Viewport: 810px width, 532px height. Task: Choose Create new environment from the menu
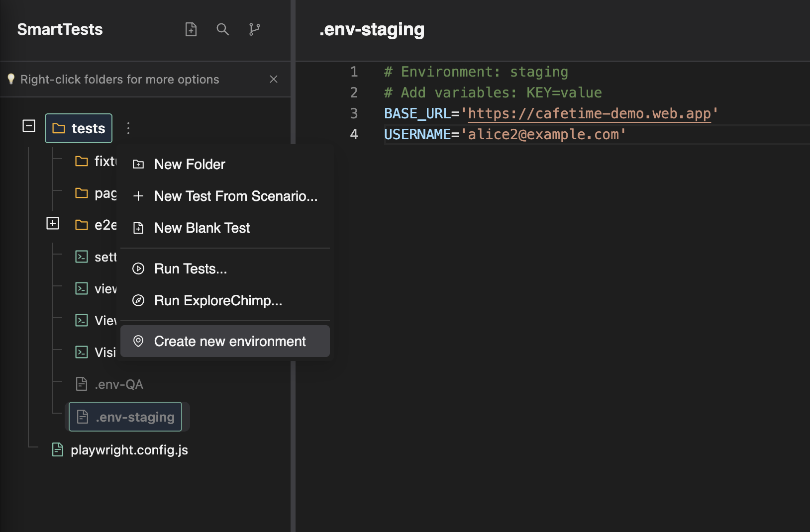click(x=230, y=341)
